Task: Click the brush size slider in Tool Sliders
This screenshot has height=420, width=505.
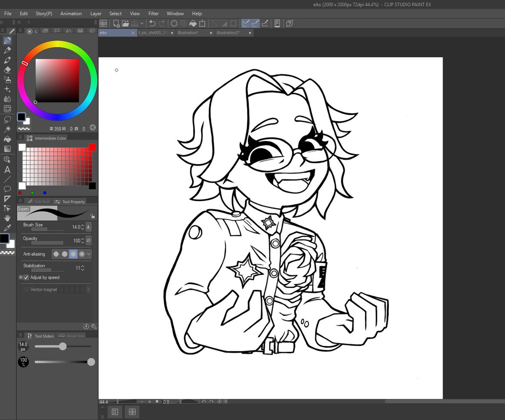Action: 63,346
